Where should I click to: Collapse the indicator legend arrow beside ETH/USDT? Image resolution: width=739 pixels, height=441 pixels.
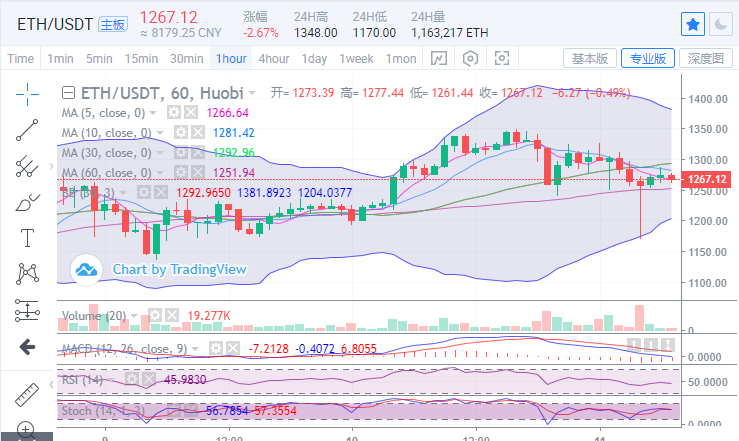68,92
